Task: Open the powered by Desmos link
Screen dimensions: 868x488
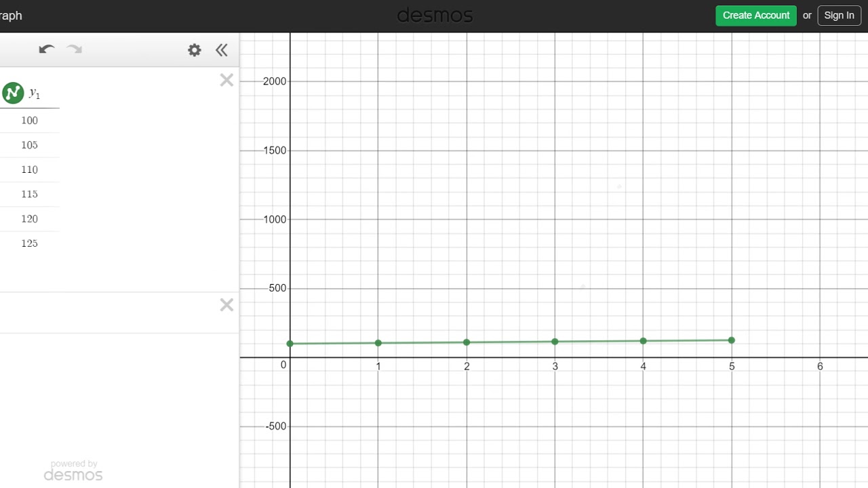Action: coord(73,471)
